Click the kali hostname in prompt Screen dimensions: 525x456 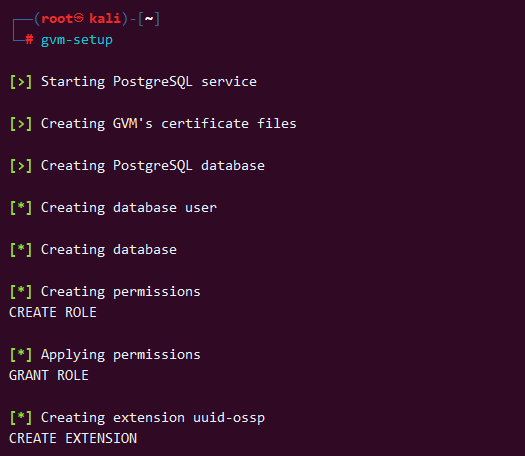pyautogui.click(x=105, y=18)
